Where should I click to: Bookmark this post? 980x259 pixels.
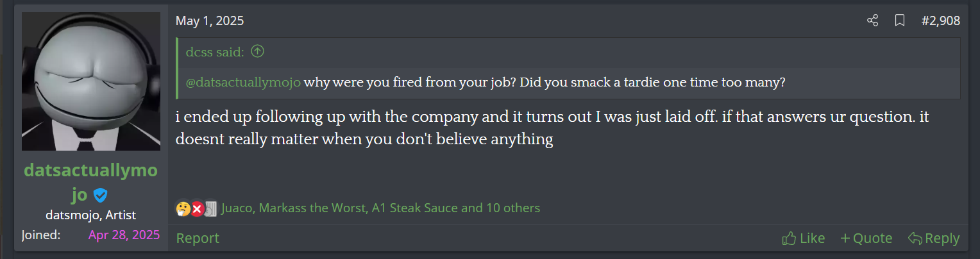900,21
